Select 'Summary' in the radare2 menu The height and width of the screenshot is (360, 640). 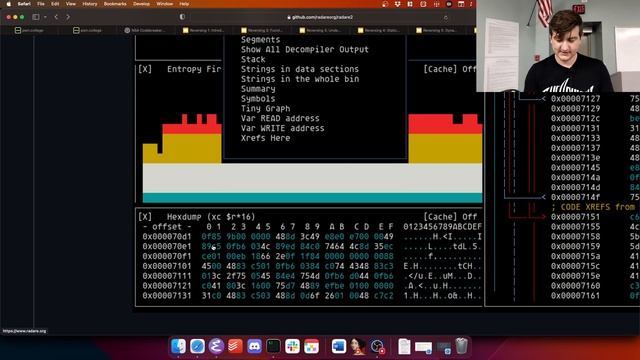pos(258,89)
